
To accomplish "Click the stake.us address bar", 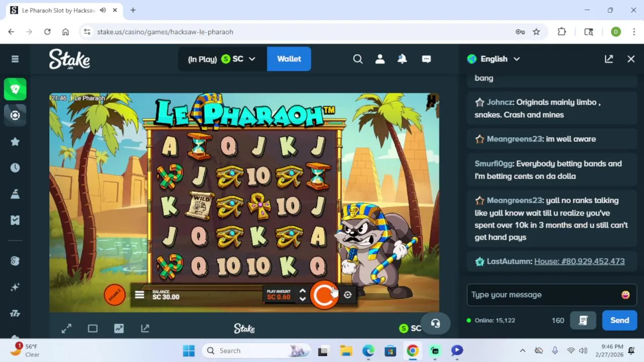I will pyautogui.click(x=302, y=32).
